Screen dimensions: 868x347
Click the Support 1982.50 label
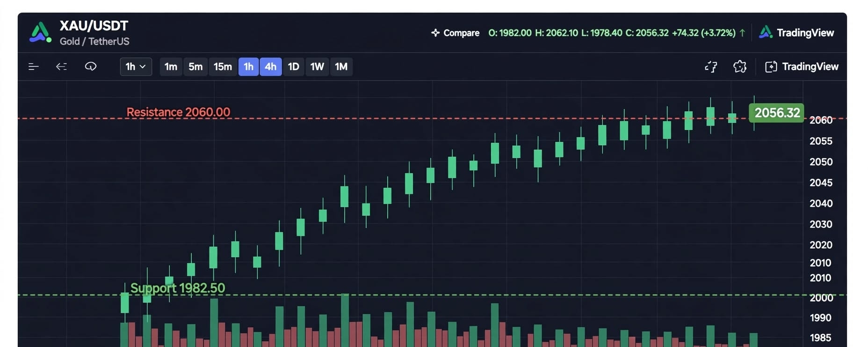(x=178, y=288)
